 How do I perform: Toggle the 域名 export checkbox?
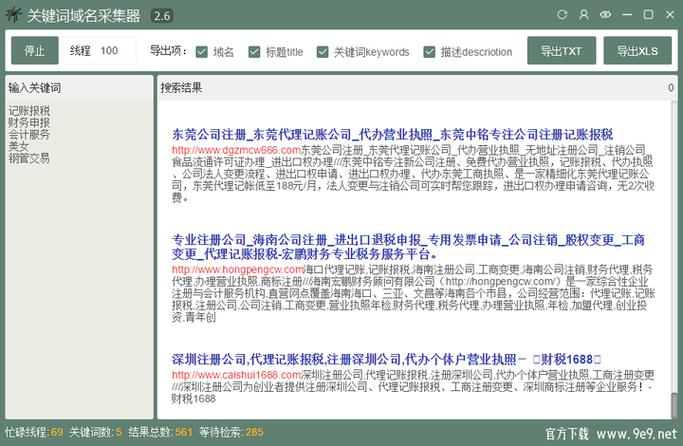(x=201, y=52)
